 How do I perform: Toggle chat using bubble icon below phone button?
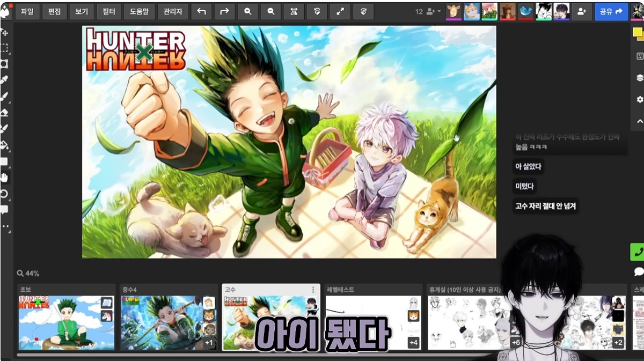click(638, 271)
